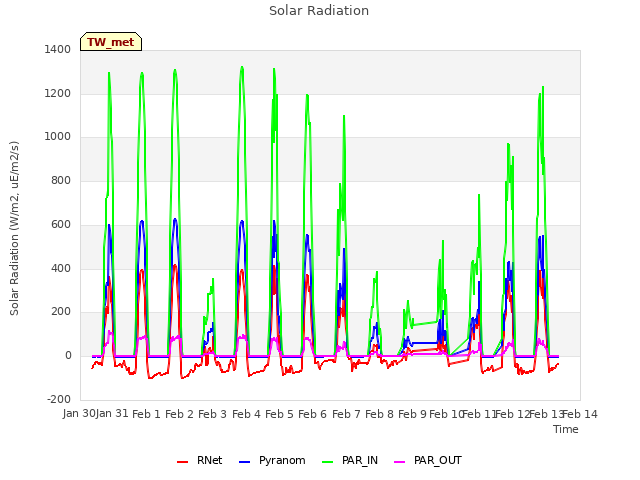Click the 800 y-axis tick label

(x=61, y=180)
